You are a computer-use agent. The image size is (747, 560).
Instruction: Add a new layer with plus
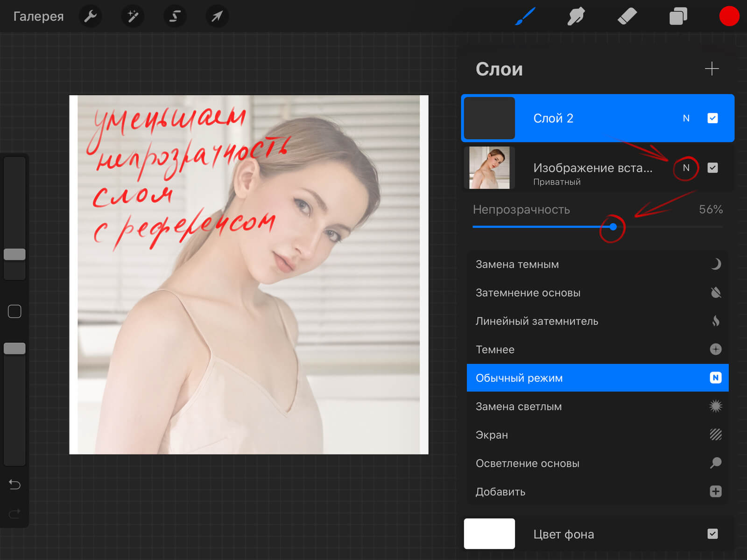coord(712,69)
